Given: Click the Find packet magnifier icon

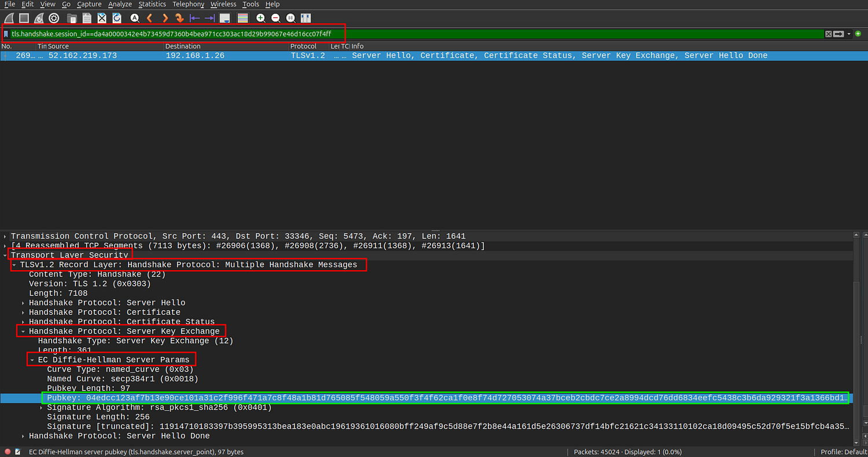Looking at the screenshot, I should [x=135, y=18].
